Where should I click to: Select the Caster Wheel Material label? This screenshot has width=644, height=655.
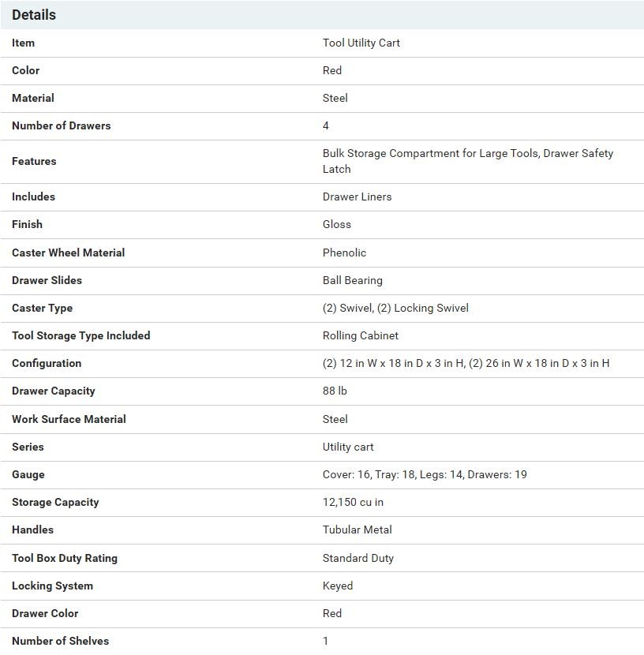[x=68, y=253]
